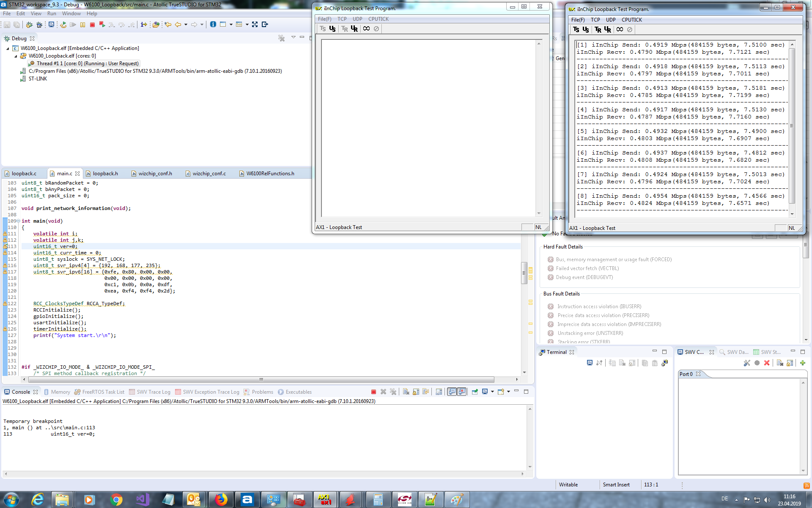Screen dimensions: 812x508
Task: Open Firefox from the taskbar
Action: point(220,500)
